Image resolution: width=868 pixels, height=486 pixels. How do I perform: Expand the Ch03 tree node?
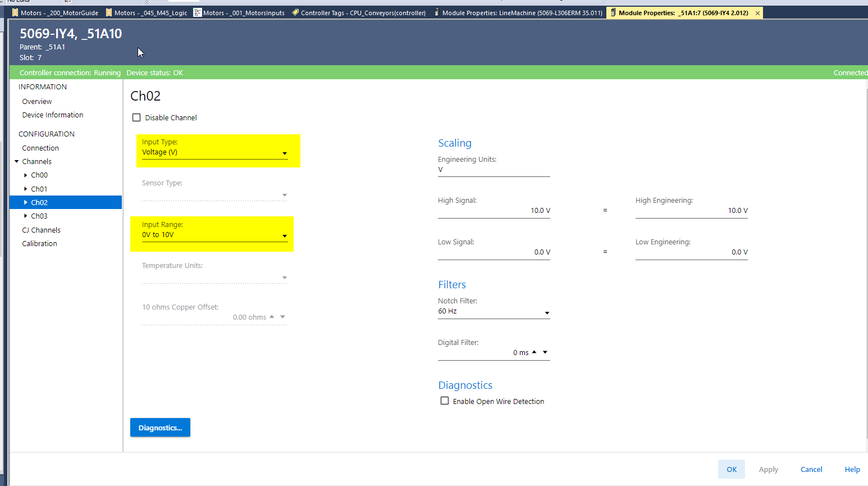(x=26, y=216)
